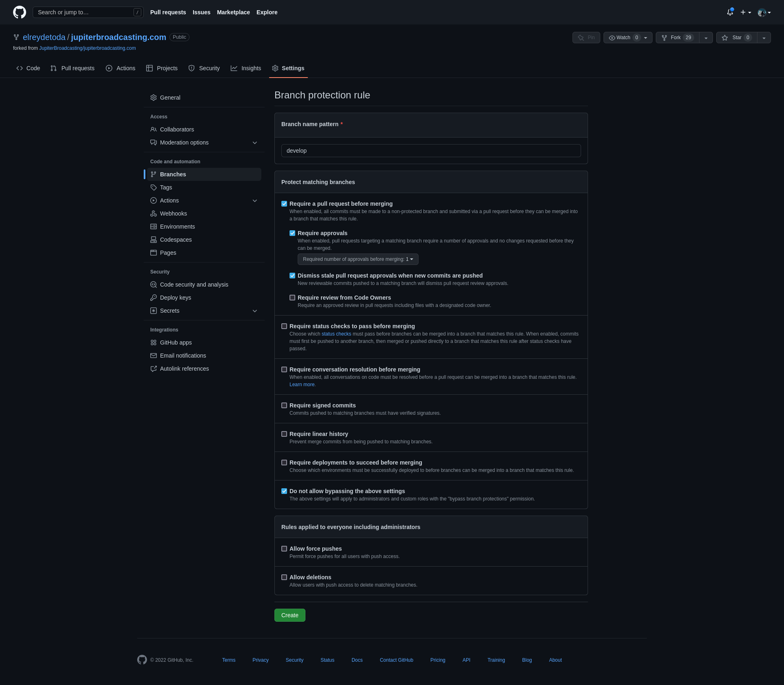Click the Fork icon button
The height and width of the screenshot is (685, 784).
pos(664,38)
